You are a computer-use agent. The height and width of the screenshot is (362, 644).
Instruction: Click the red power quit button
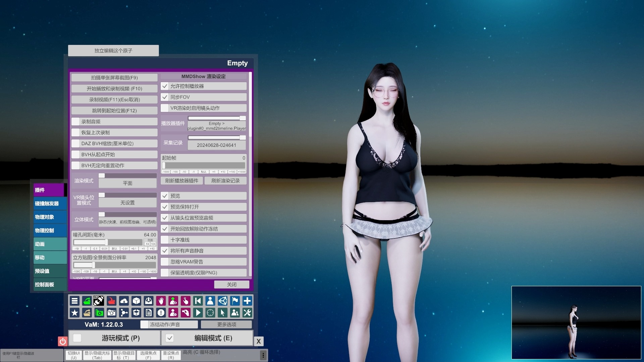click(x=63, y=342)
